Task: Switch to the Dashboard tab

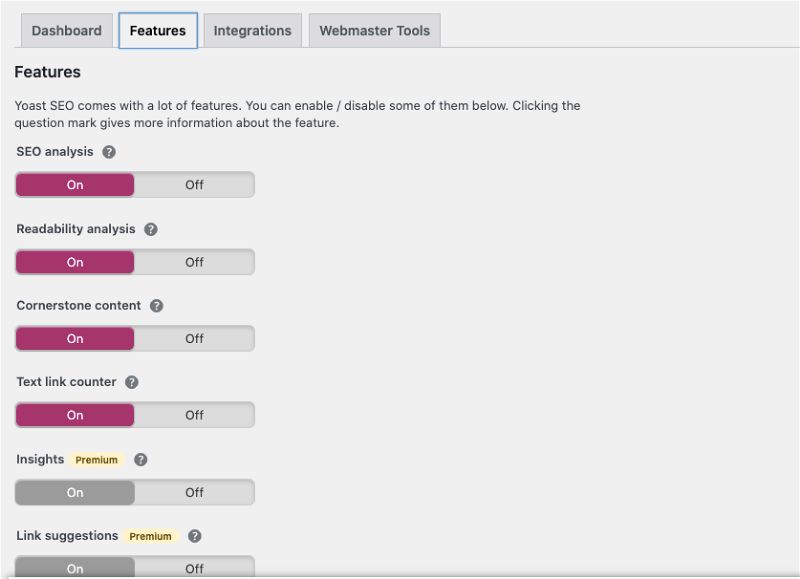Action: (x=67, y=31)
